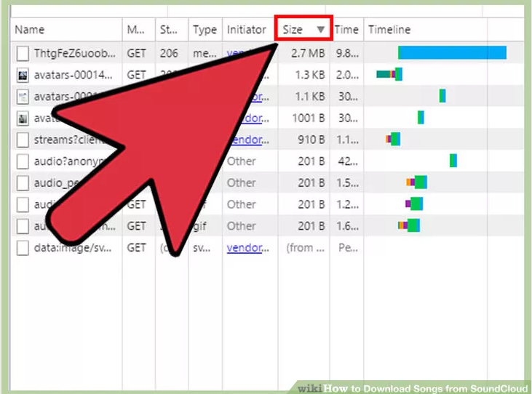Sort by the Initiator column header
The image size is (532, 394).
point(246,30)
